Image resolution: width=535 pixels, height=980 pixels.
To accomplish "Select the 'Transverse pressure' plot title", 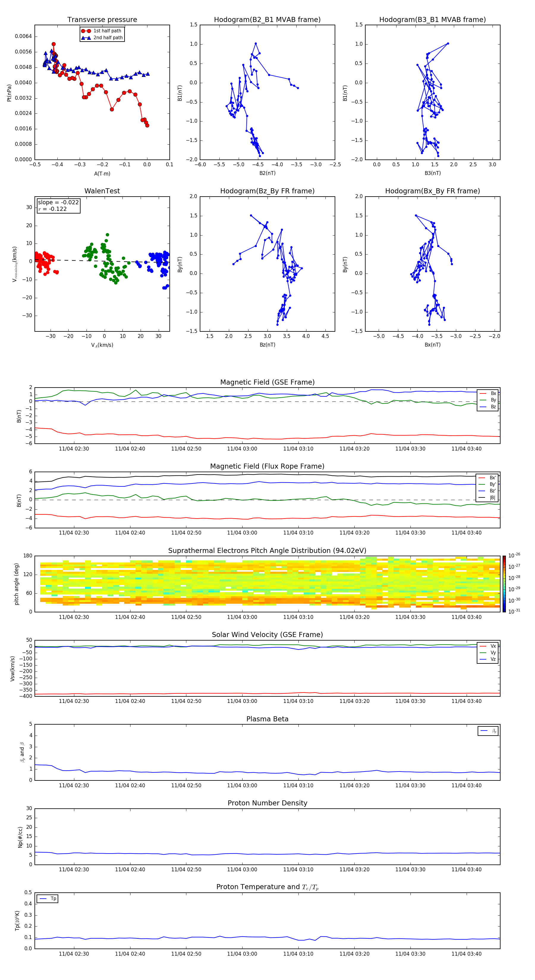I will point(102,20).
